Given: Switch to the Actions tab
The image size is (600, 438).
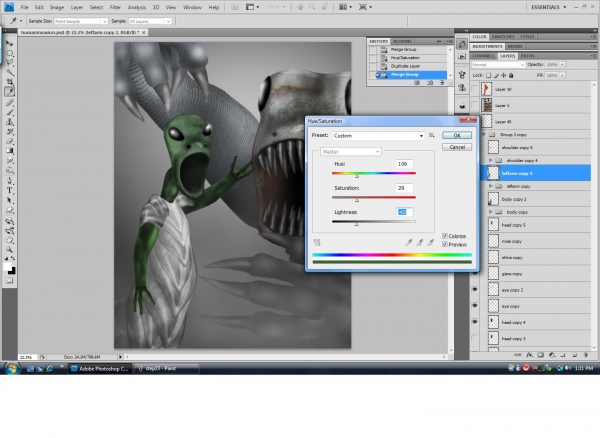Looking at the screenshot, I should [402, 41].
